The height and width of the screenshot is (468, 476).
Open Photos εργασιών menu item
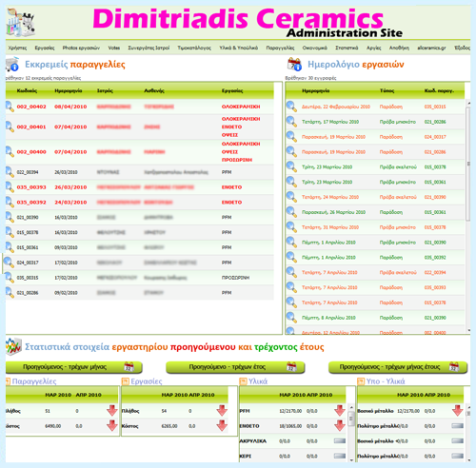(x=81, y=48)
